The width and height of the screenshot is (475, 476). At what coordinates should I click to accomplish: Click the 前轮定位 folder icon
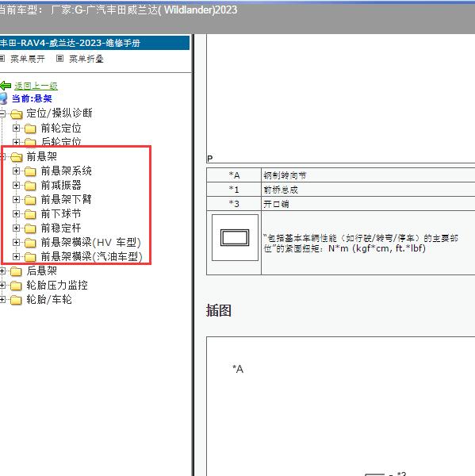pos(30,129)
